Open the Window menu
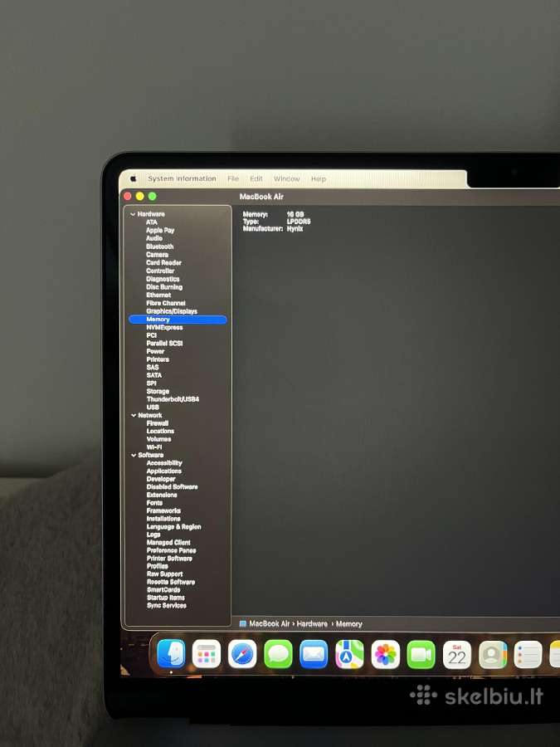This screenshot has height=747, width=560. coord(287,178)
